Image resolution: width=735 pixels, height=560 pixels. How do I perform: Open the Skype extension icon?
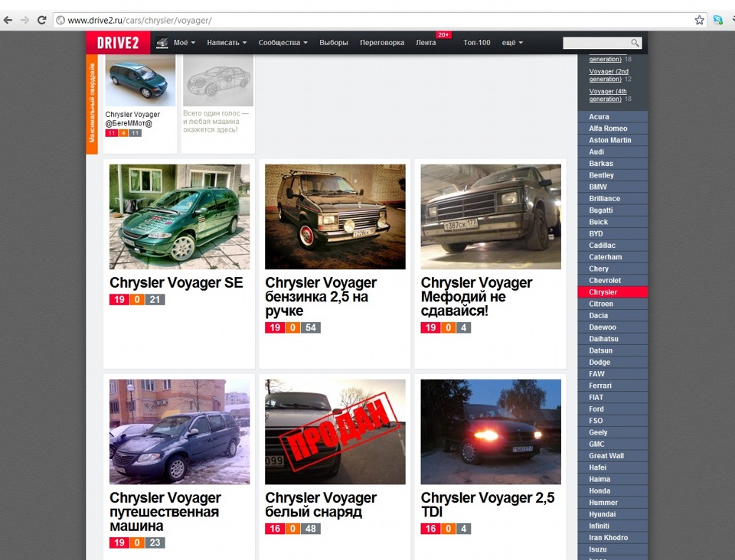pyautogui.click(x=717, y=20)
